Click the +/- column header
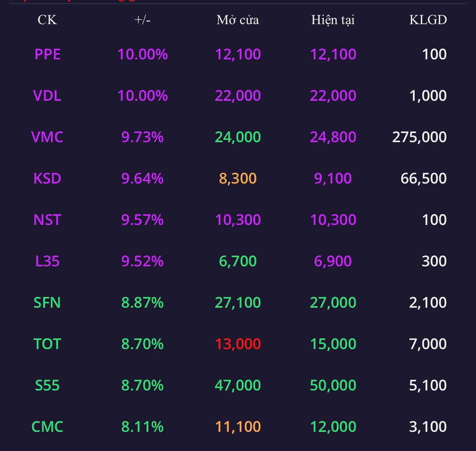Image resolution: width=476 pixels, height=451 pixels. 142,20
